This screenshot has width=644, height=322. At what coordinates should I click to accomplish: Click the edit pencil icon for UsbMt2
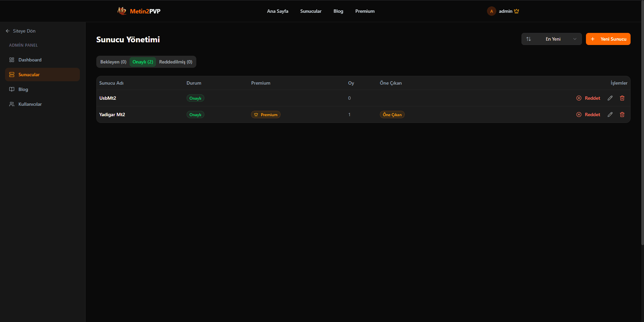coord(610,98)
